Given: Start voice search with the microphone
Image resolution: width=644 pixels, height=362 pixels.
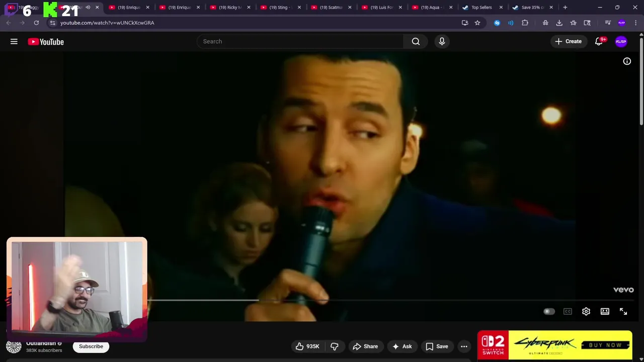Looking at the screenshot, I should pos(442,41).
